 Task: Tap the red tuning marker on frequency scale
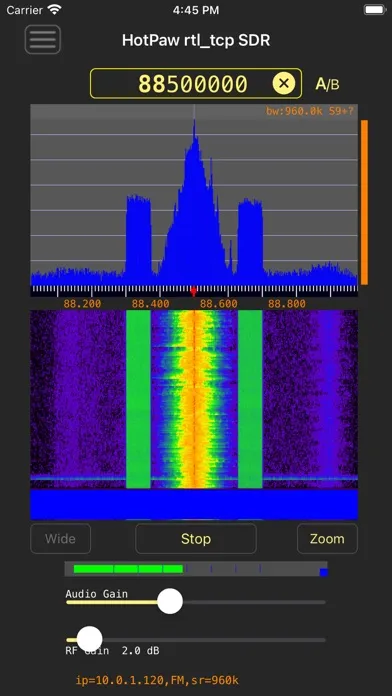[x=194, y=291]
